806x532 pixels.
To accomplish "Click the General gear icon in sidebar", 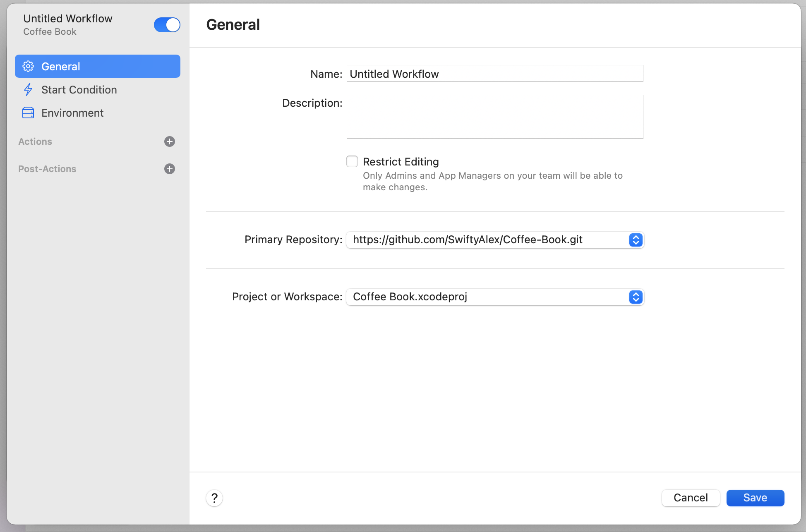I will (x=28, y=66).
